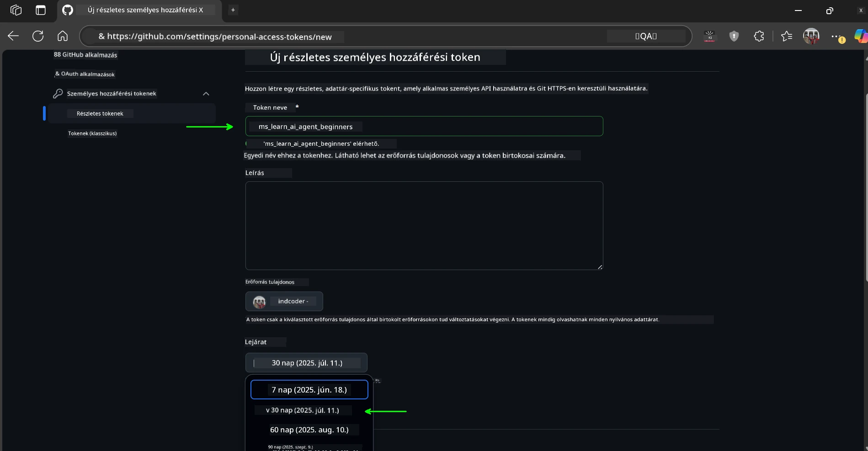868x451 pixels.
Task: Click the GitHub favicon on the browser tab
Action: tap(67, 10)
